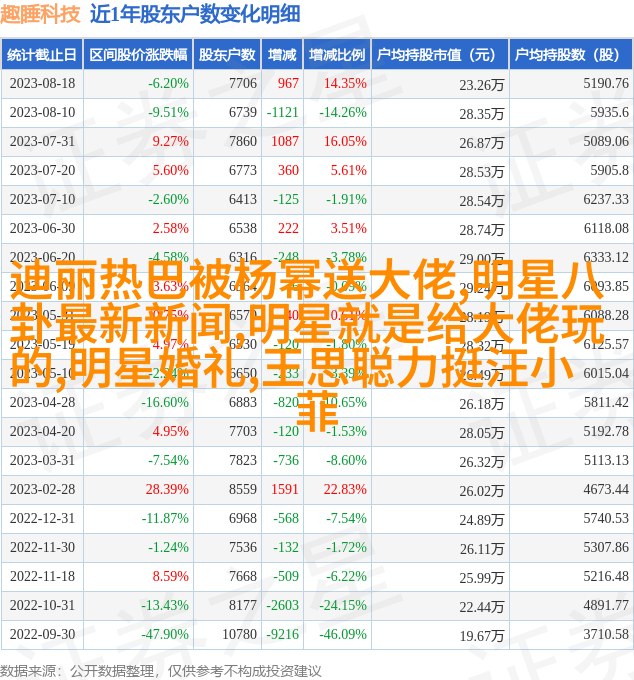Image resolution: width=634 pixels, height=680 pixels.
Task: Click the 区间股价涨跌幅 column header
Action: point(138,55)
